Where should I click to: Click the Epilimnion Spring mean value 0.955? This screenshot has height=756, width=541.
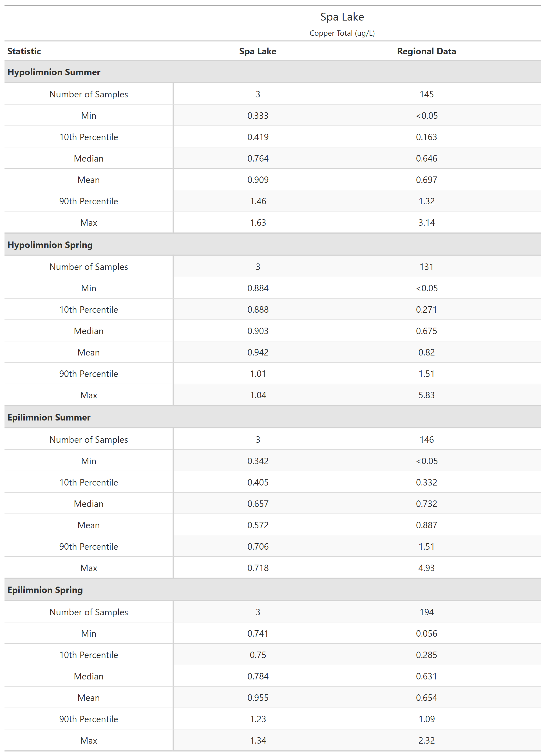click(258, 698)
